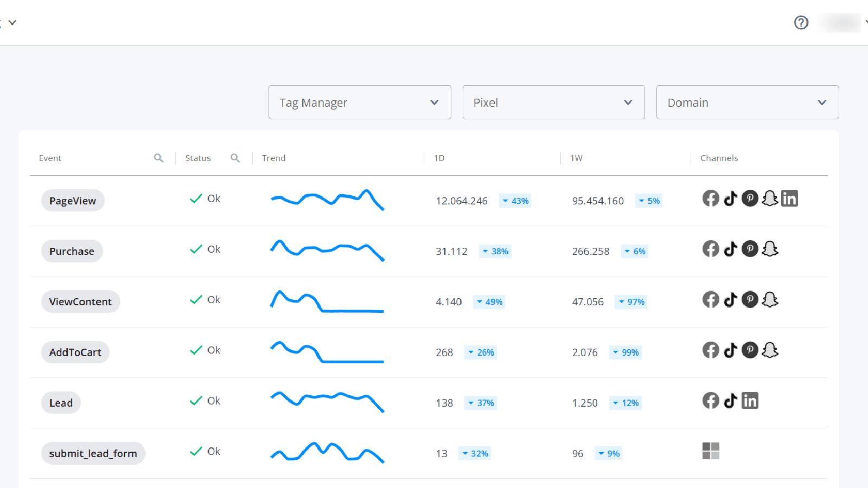This screenshot has width=868, height=488.
Task: Click the submit_lead_form event name
Action: [93, 453]
